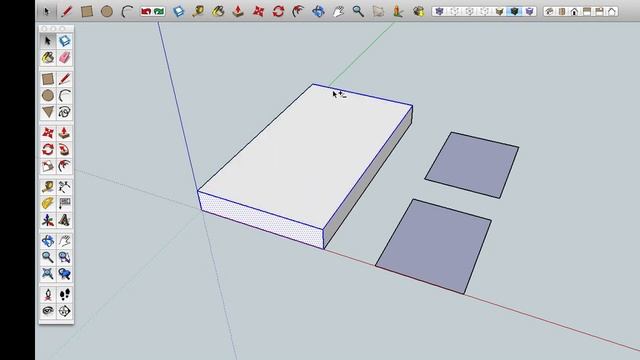Activate Push/Pull in left palette
Viewport: 640px width, 360px height.
(x=64, y=133)
